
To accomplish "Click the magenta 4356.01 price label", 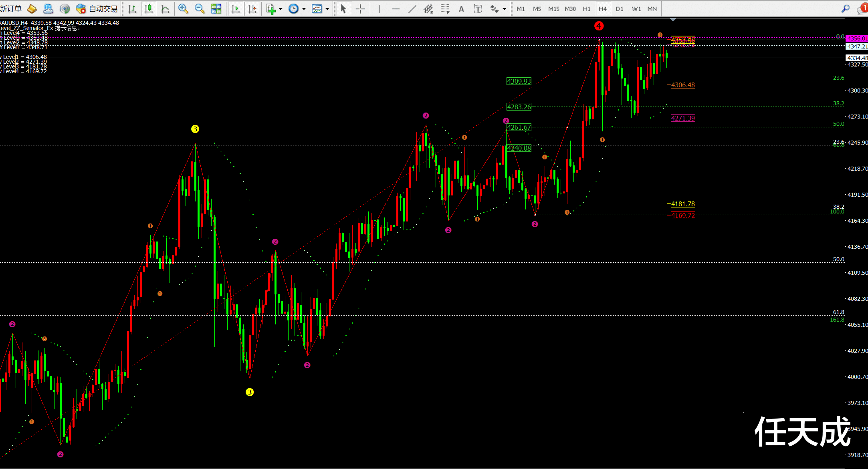I will (x=857, y=38).
